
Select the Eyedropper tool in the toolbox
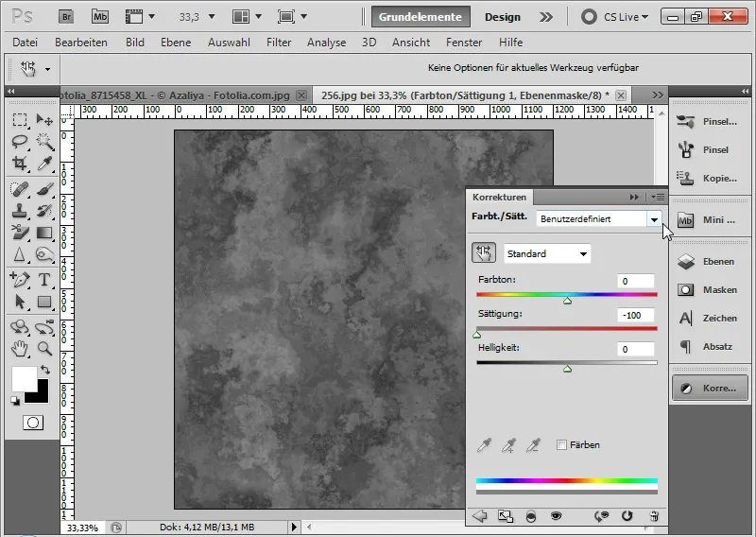[x=44, y=164]
